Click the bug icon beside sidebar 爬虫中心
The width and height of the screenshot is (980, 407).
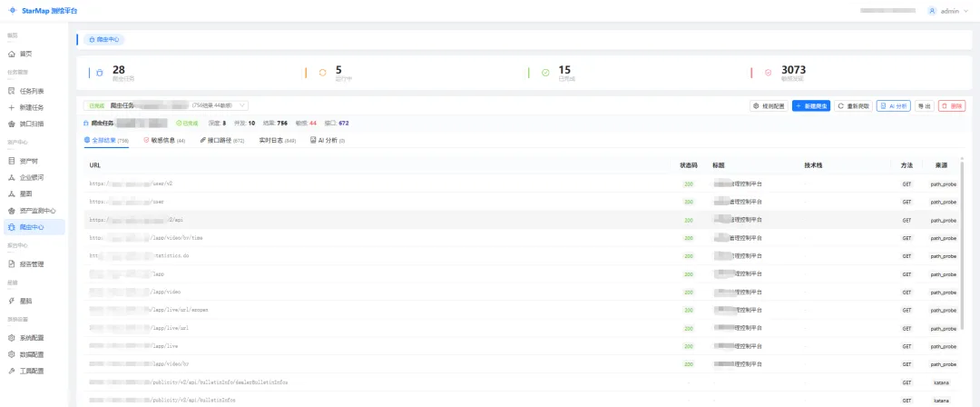(11, 227)
